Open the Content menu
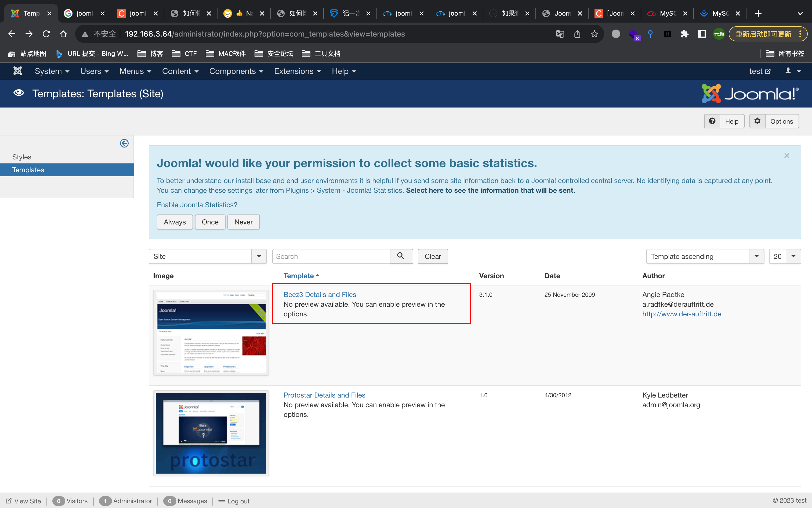The width and height of the screenshot is (812, 508). (x=180, y=71)
